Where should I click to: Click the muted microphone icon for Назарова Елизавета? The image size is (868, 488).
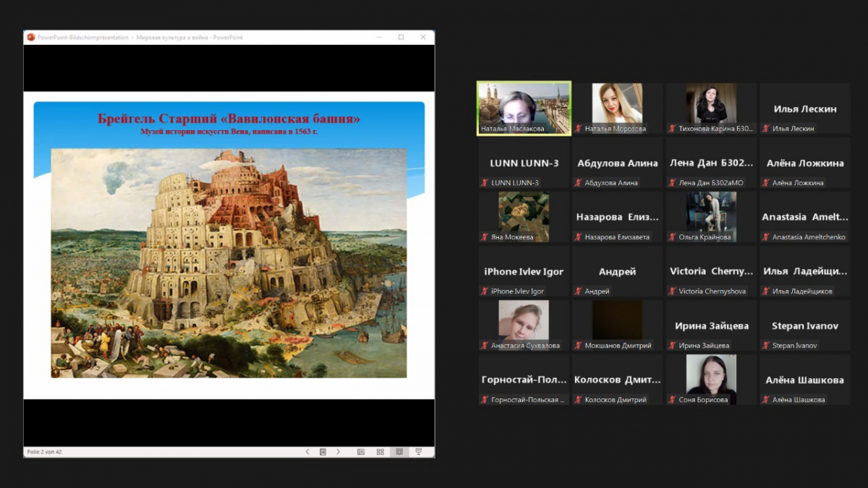[x=579, y=237]
